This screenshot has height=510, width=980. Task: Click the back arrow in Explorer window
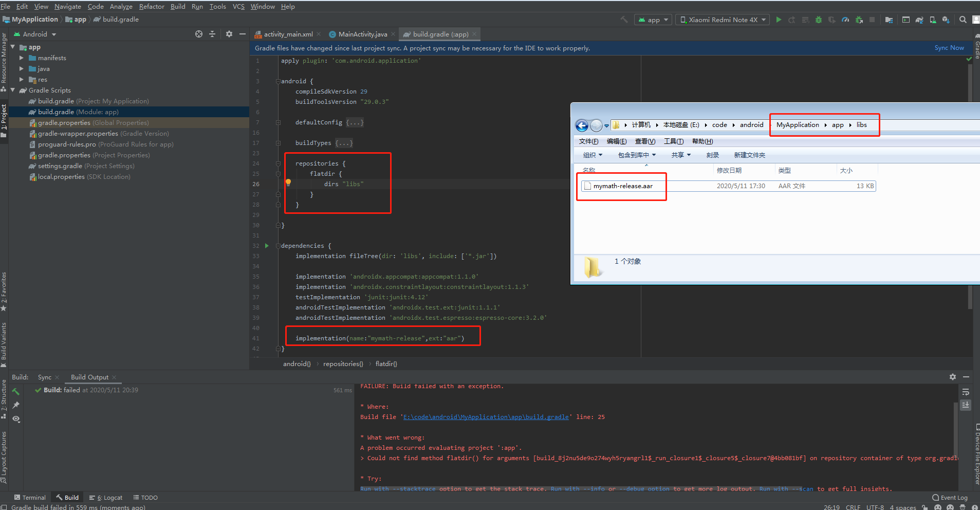coord(582,125)
